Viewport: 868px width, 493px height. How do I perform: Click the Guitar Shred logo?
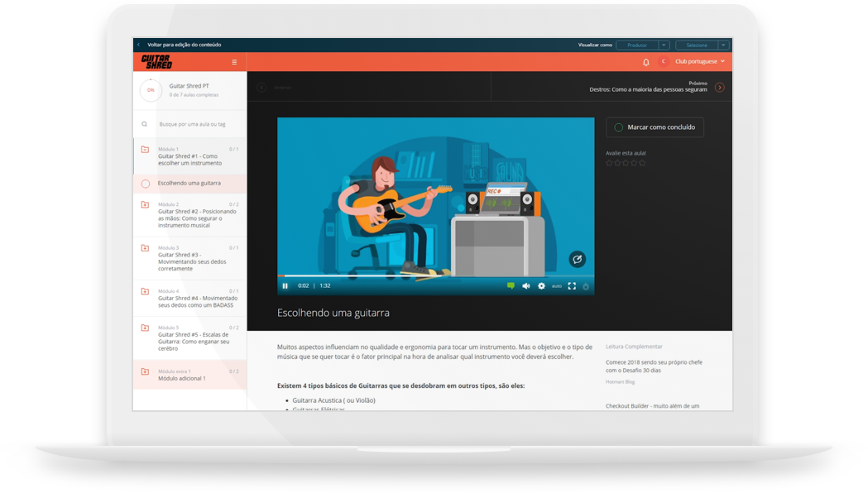click(156, 62)
